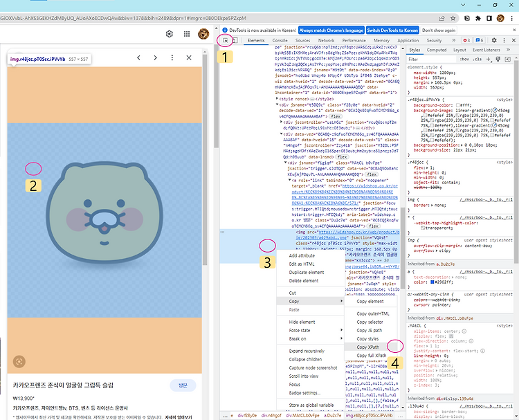Open the Memory tab
Viewport: 519px width, 420px height.
(381, 40)
